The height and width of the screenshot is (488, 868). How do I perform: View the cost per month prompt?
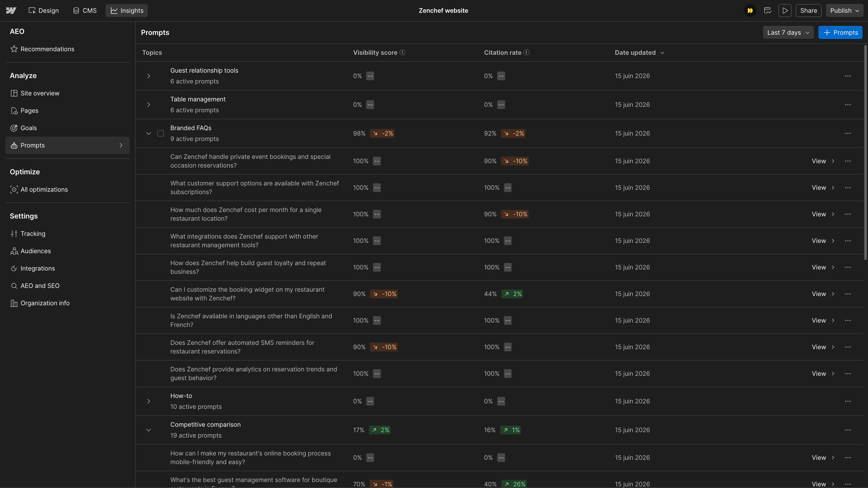pos(823,214)
